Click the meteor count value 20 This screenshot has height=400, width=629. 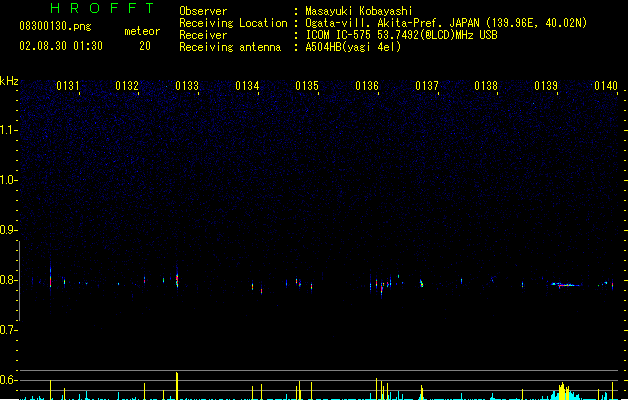tap(145, 46)
